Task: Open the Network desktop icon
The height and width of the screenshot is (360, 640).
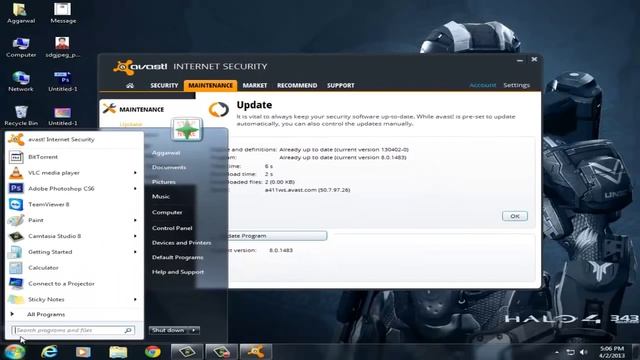Action: click(21, 82)
